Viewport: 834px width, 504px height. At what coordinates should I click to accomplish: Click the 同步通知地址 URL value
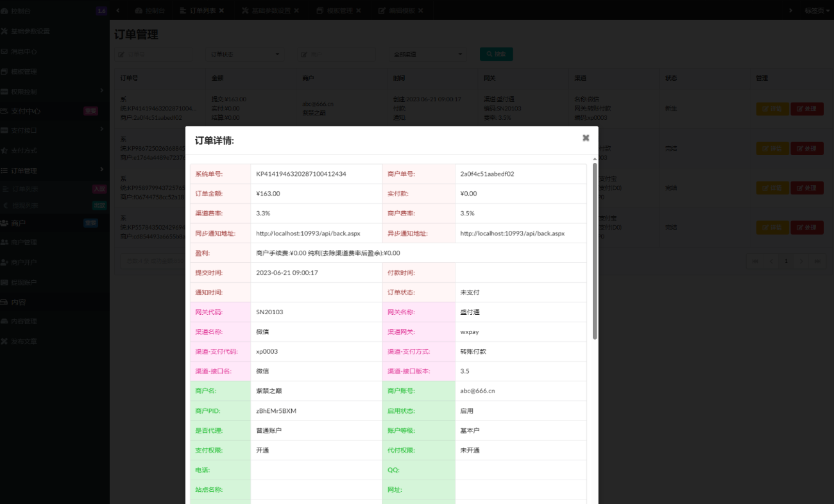click(x=309, y=233)
